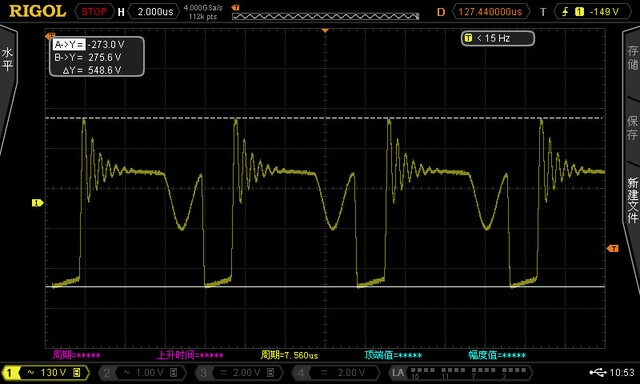Click the H horizontal timebase label
640x384 pixels.
pos(121,12)
